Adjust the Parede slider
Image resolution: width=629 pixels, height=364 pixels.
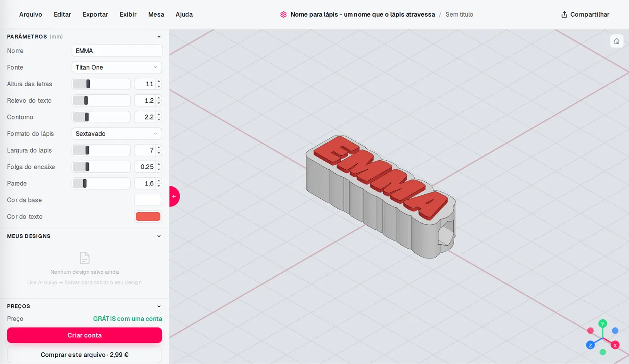101,184
